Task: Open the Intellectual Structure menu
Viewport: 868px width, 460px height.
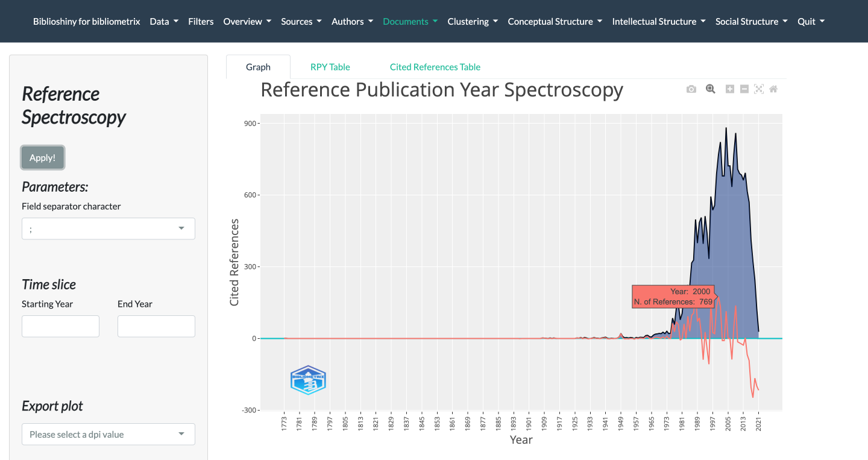Action: pyautogui.click(x=659, y=21)
